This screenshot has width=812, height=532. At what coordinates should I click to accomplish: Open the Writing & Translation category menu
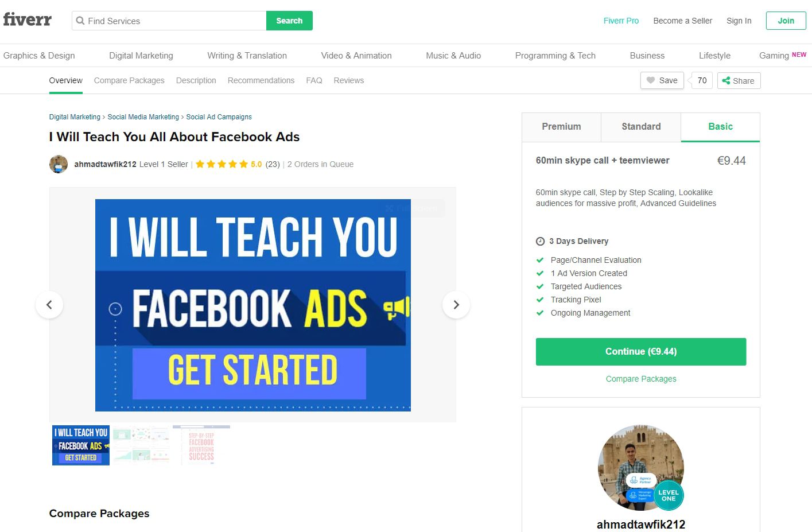(247, 56)
